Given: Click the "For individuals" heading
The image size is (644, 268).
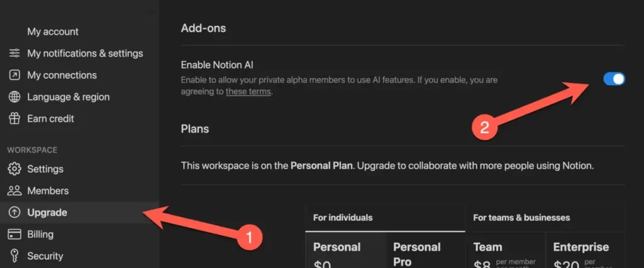Looking at the screenshot, I should click(343, 218).
